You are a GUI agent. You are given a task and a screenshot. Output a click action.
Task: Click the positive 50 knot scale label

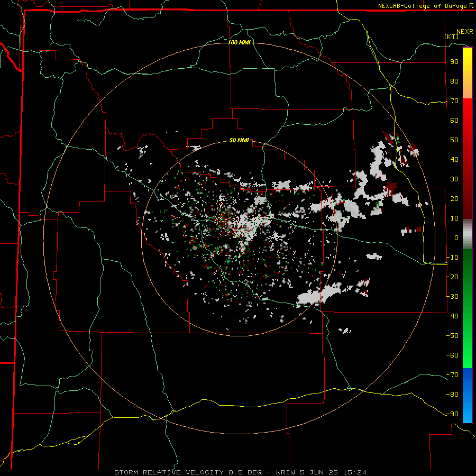(x=454, y=140)
